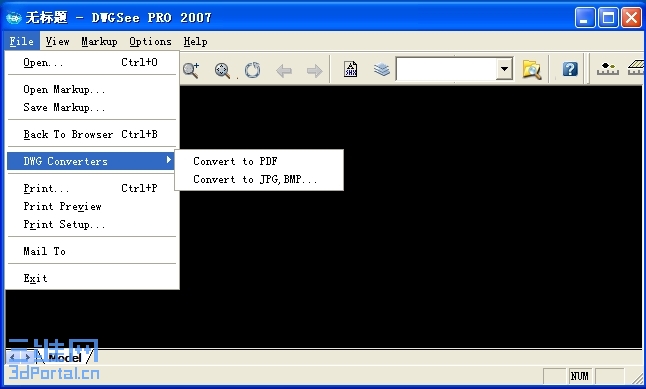Open the Options menu
The width and height of the screenshot is (646, 389).
(150, 41)
